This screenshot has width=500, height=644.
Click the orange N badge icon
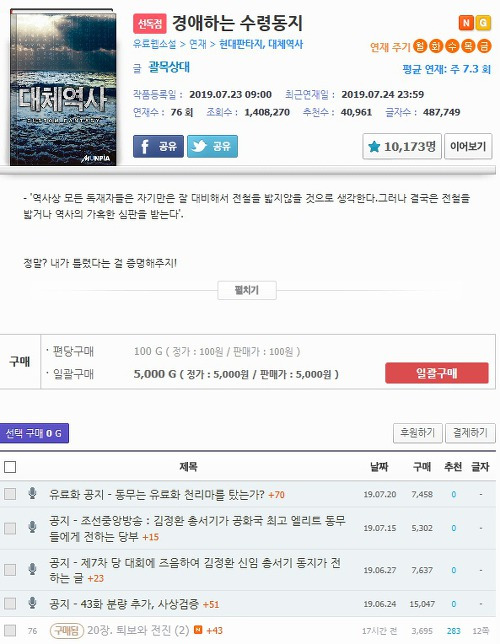(x=466, y=23)
